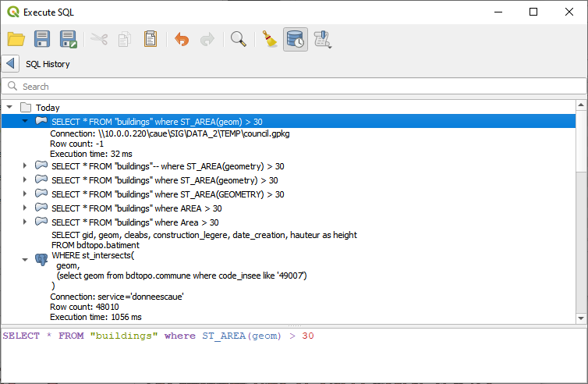Collapse the Today history group

tap(9, 107)
